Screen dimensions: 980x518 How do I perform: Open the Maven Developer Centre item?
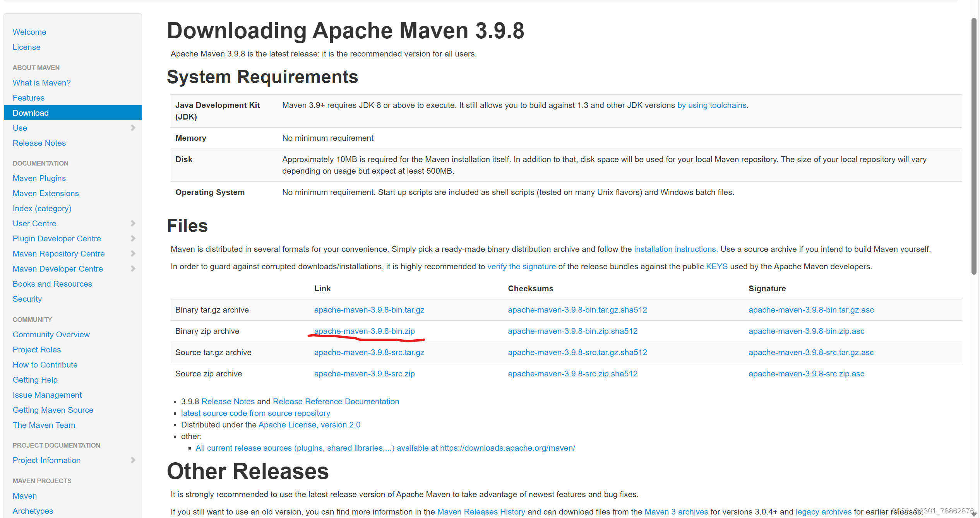coord(58,269)
